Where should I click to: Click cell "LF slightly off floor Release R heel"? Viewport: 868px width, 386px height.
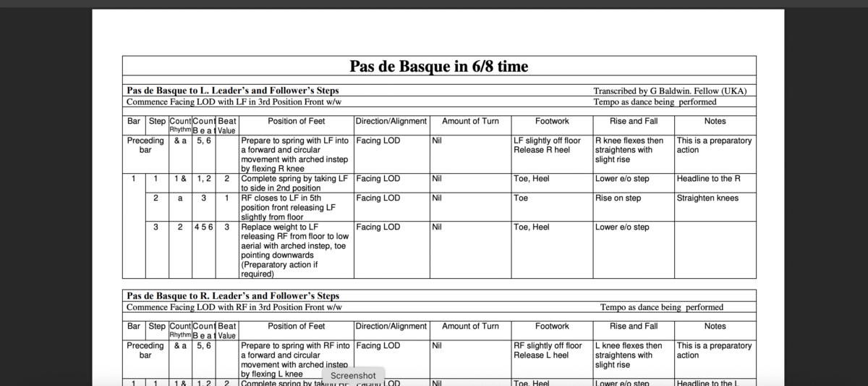(x=548, y=146)
